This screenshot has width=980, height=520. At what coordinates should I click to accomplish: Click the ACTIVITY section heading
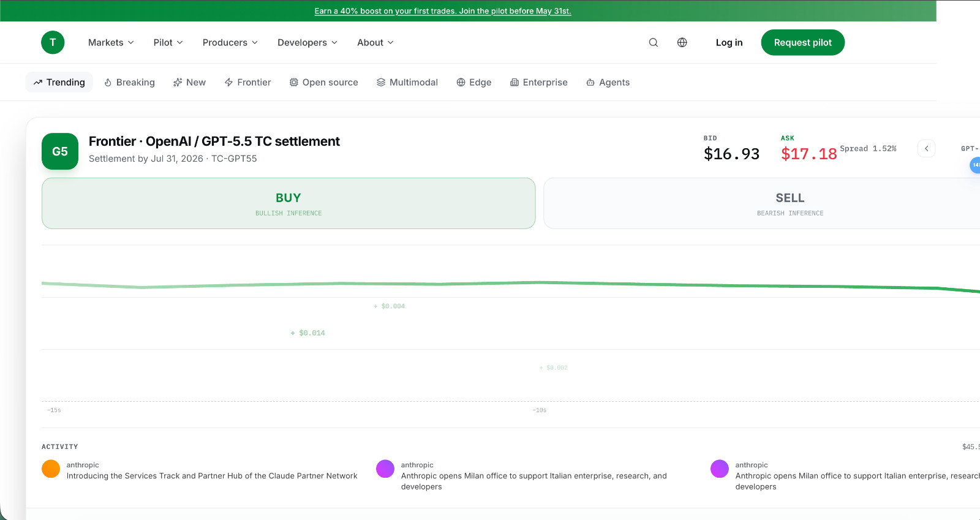pyautogui.click(x=60, y=447)
